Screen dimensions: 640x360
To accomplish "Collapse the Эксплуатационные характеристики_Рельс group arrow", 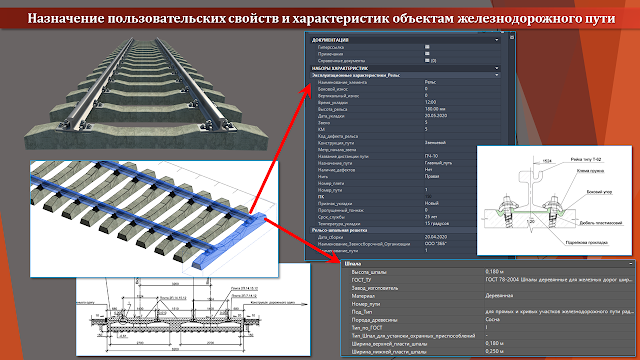I will tap(497, 75).
